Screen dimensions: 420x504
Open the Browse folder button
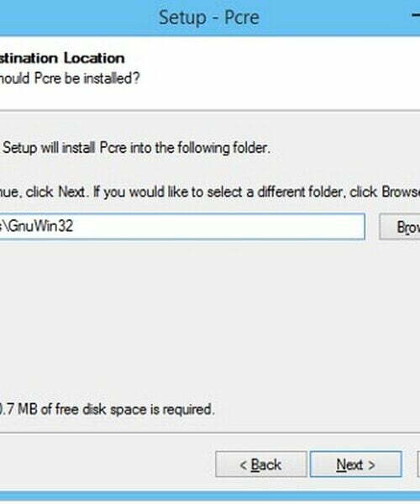click(400, 227)
